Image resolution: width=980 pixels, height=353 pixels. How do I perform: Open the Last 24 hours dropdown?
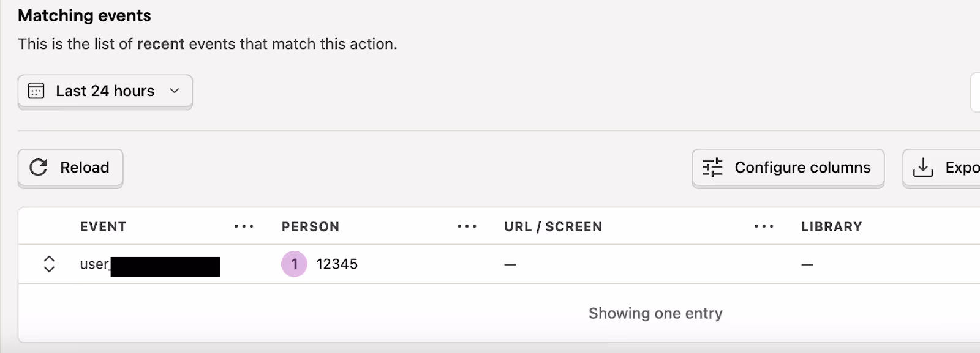(x=105, y=91)
